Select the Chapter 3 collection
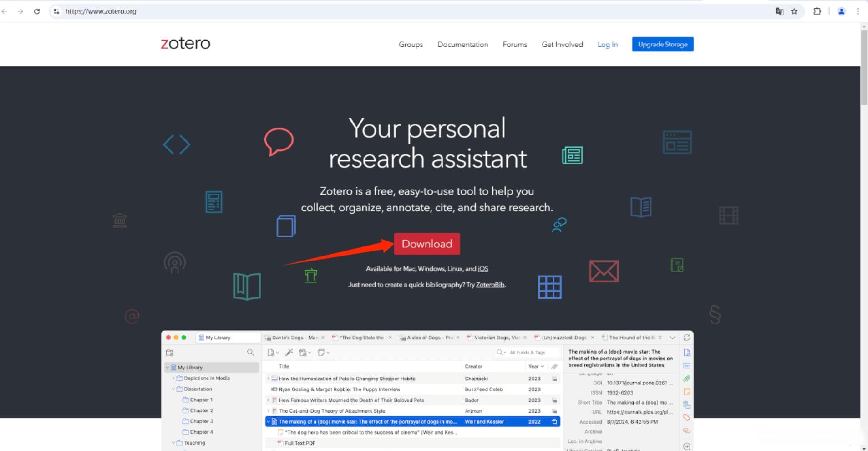The image size is (868, 451). tap(201, 421)
